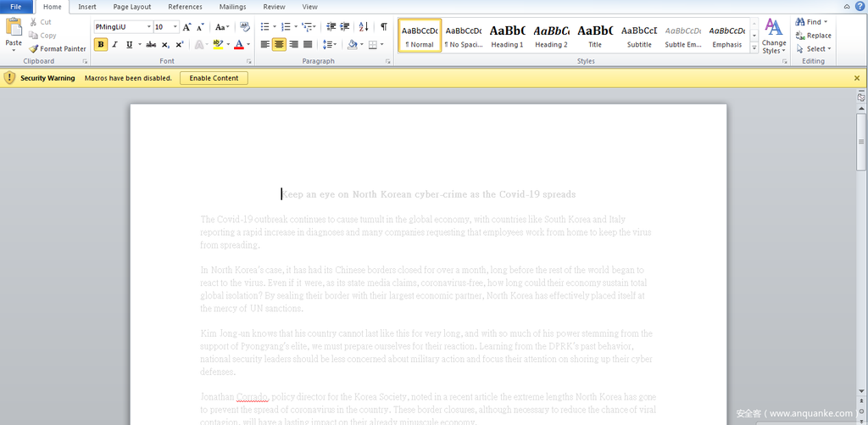
Task: Open the font name dropdown
Action: click(148, 27)
